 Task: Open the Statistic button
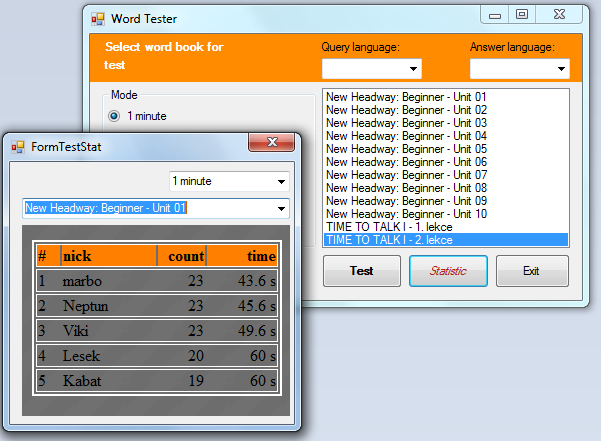(448, 271)
